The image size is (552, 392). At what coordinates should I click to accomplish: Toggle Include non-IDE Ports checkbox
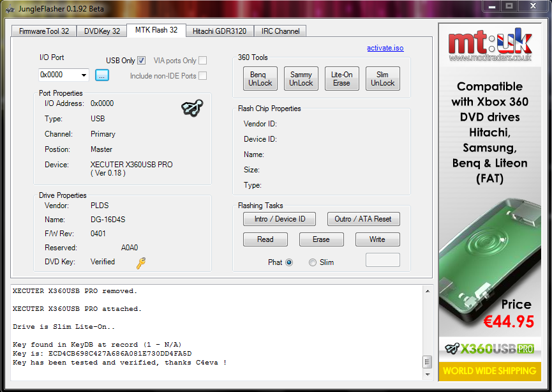pyautogui.click(x=202, y=76)
